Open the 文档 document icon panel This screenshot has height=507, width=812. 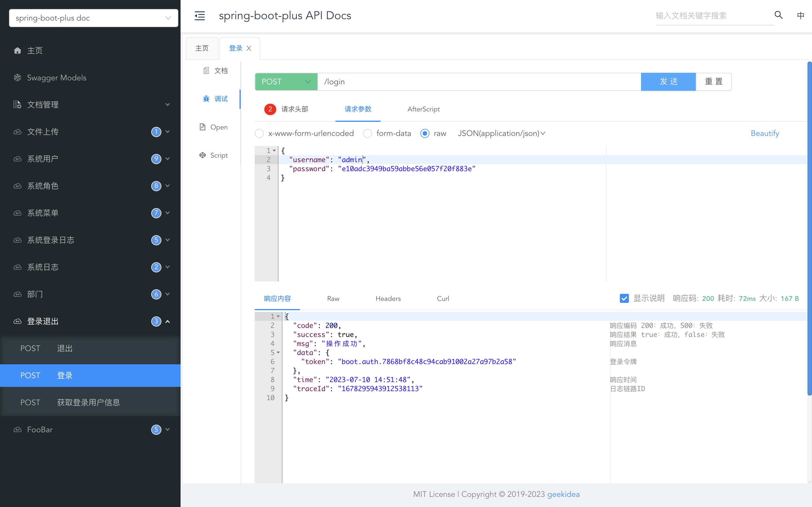point(206,71)
